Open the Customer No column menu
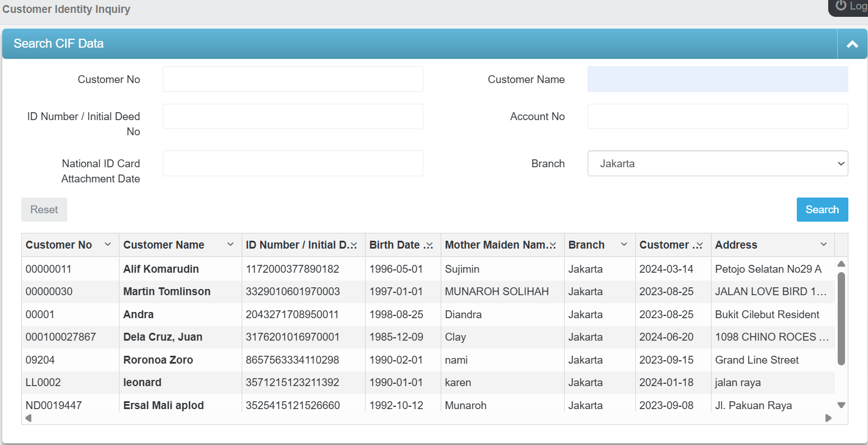This screenshot has height=445, width=868. pos(108,245)
